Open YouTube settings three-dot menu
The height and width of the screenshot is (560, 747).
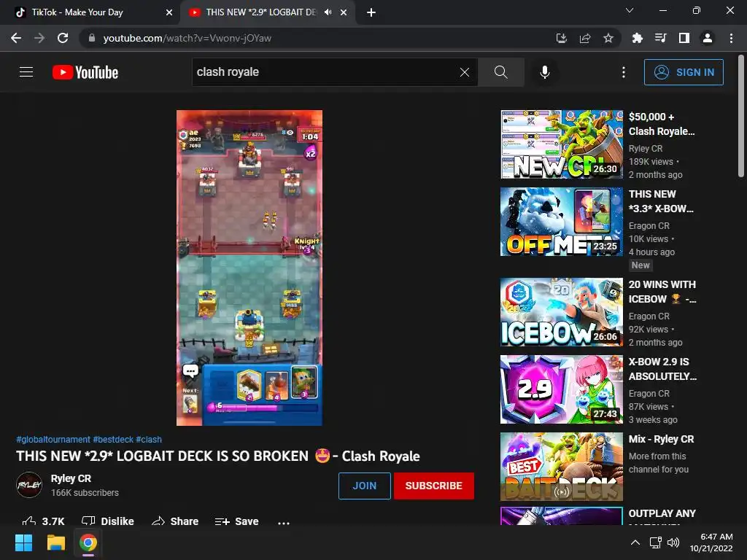623,72
